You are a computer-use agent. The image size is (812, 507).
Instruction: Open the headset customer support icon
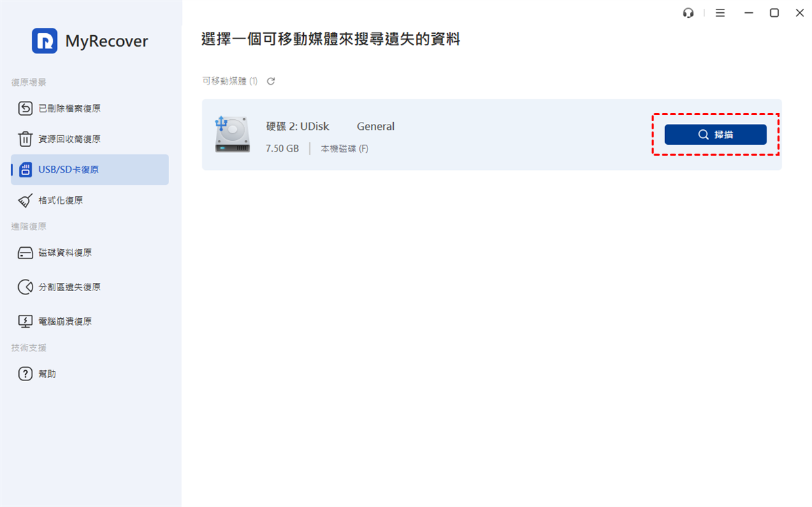pos(689,13)
